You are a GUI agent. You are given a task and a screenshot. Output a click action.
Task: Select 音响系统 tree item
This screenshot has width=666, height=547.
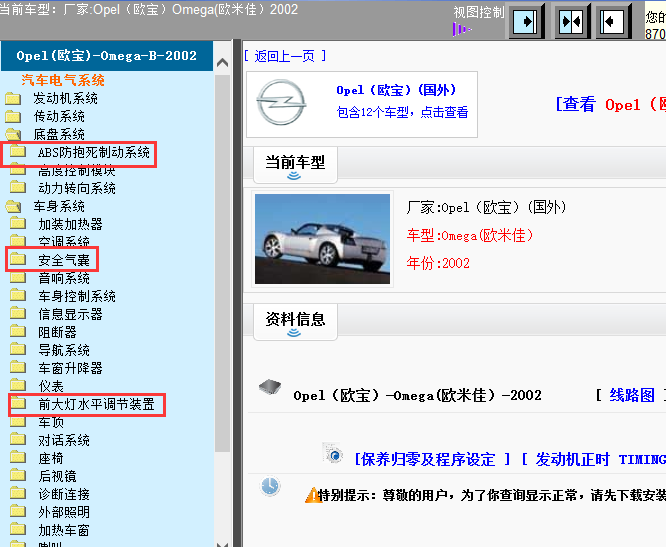click(64, 278)
